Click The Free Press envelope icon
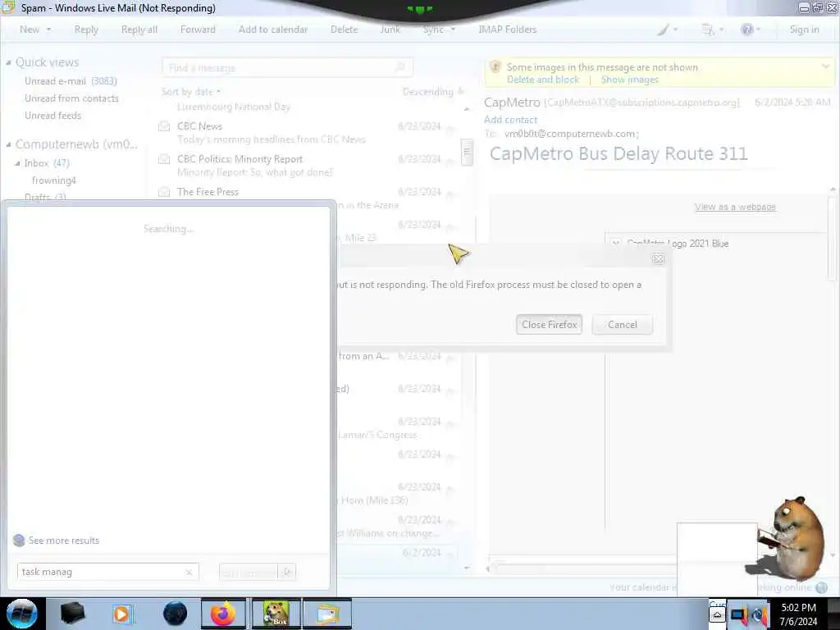The image size is (840, 630). point(164,192)
